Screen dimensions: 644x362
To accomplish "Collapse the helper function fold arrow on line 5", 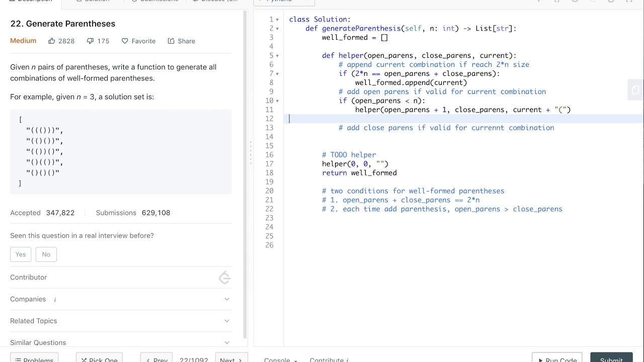I will pyautogui.click(x=277, y=56).
